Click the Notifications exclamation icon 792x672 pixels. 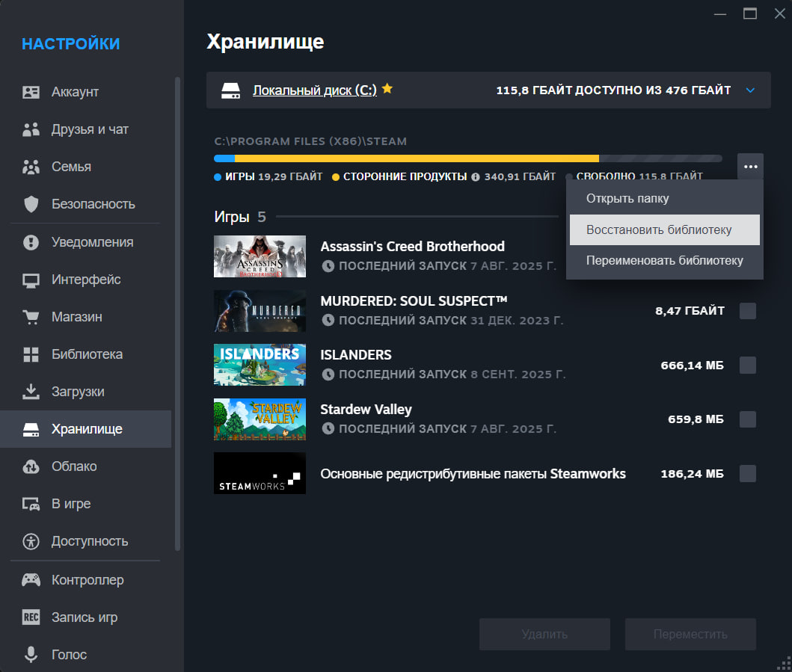[x=31, y=242]
